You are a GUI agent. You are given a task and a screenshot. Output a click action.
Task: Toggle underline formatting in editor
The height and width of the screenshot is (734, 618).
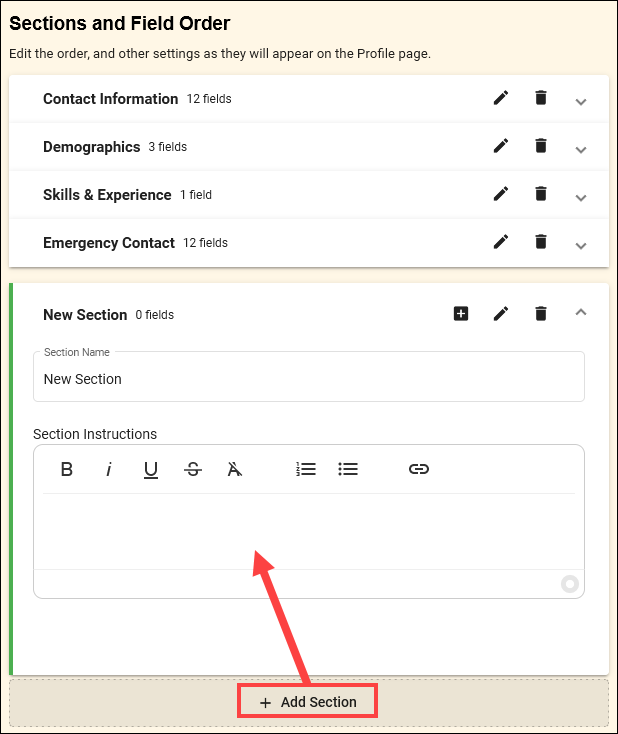[x=151, y=469]
